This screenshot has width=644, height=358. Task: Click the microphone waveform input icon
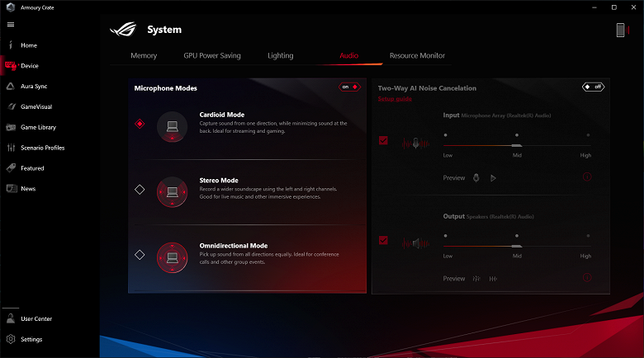415,144
